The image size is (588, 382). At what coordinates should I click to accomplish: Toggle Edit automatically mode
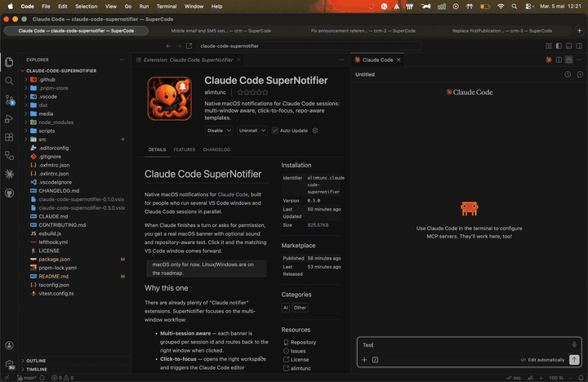pyautogui.click(x=542, y=360)
